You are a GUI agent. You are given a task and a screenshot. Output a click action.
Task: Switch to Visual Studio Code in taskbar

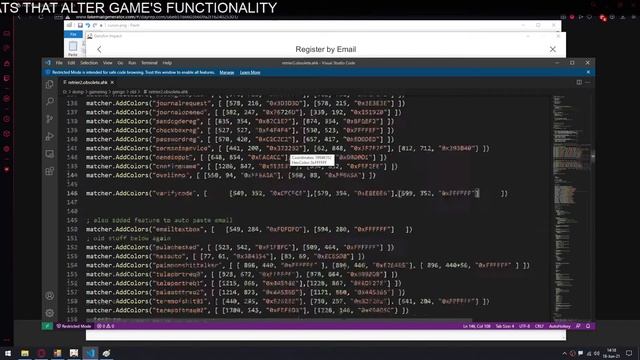90,353
